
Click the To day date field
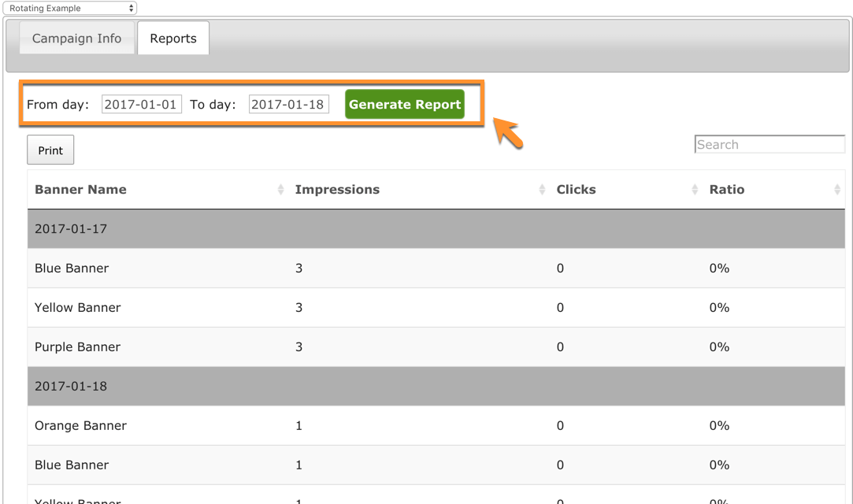[x=288, y=105]
